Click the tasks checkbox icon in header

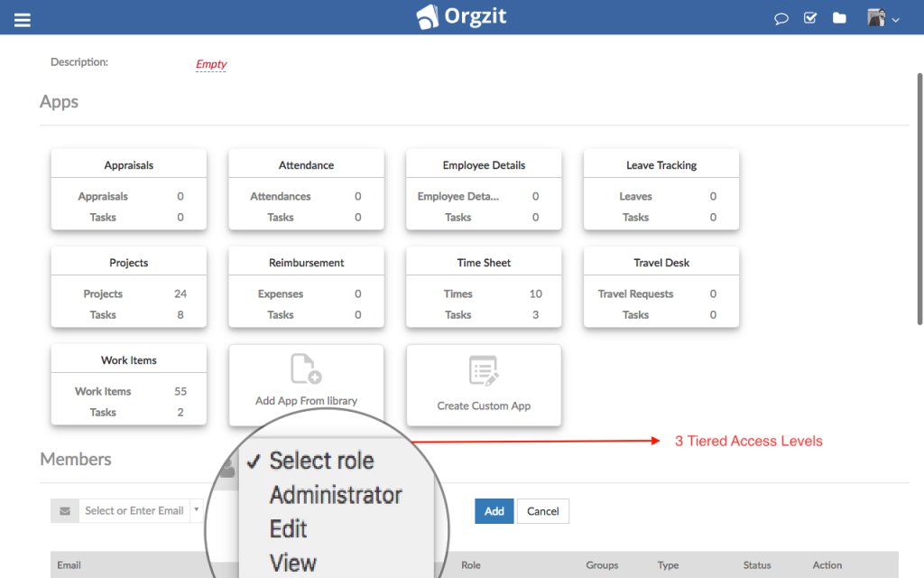pyautogui.click(x=809, y=17)
